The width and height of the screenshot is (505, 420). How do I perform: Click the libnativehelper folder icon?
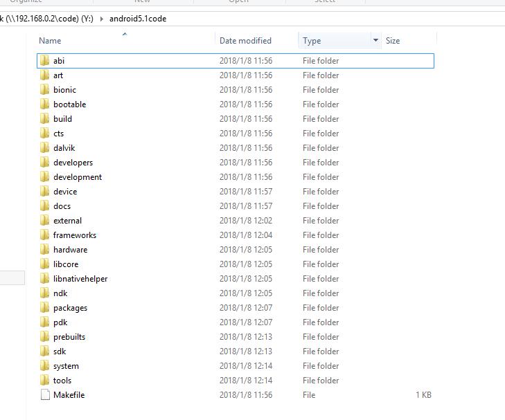45,278
